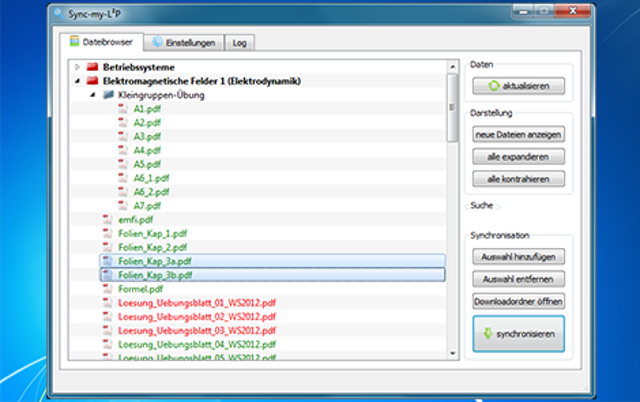Click the PDF icon next to A6_1.pdf
This screenshot has width=640, height=402.
click(x=123, y=178)
